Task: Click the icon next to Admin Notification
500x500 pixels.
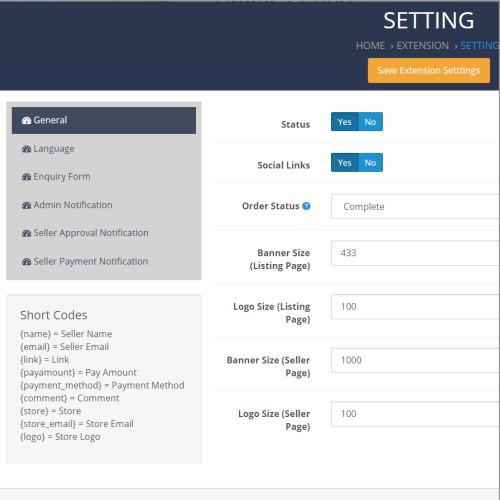Action: [x=26, y=205]
